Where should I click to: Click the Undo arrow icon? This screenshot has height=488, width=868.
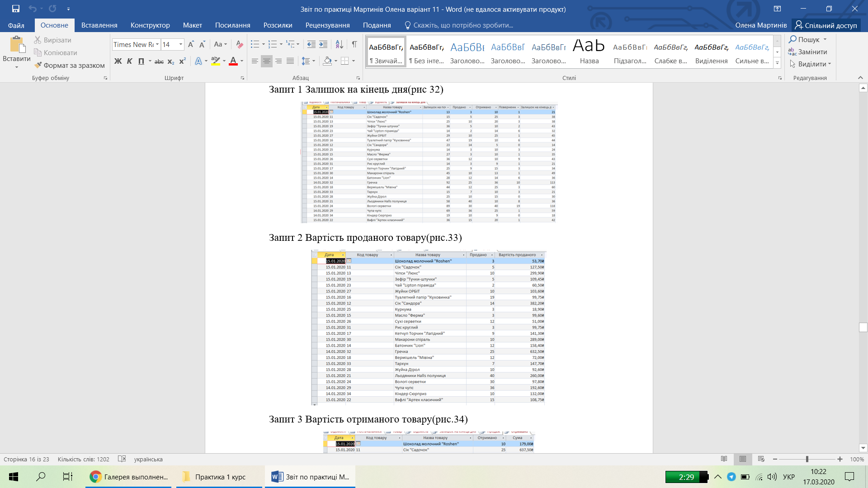coord(32,9)
